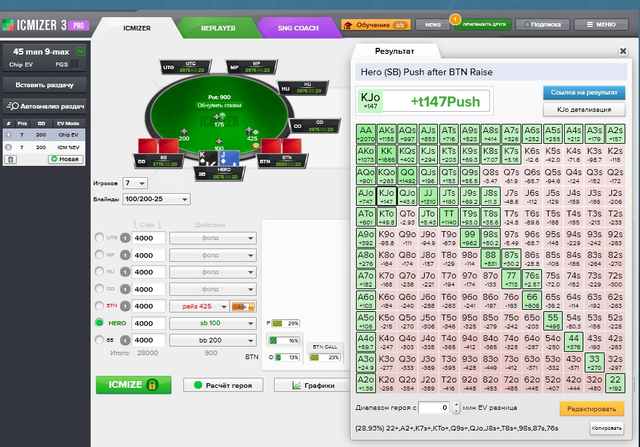
Task: Click the hero push range bar showing 29%
Action: click(285, 323)
